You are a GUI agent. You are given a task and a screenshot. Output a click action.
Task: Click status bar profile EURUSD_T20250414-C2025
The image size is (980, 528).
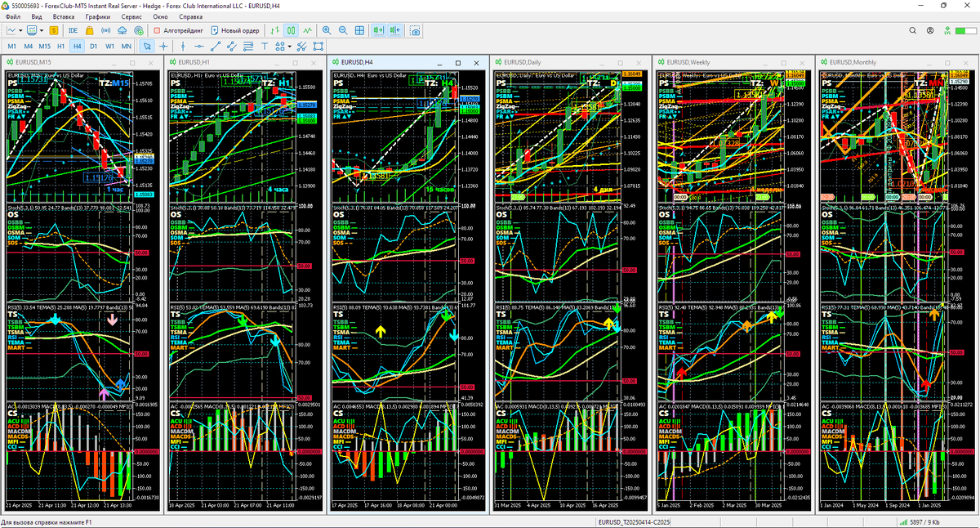click(x=634, y=521)
